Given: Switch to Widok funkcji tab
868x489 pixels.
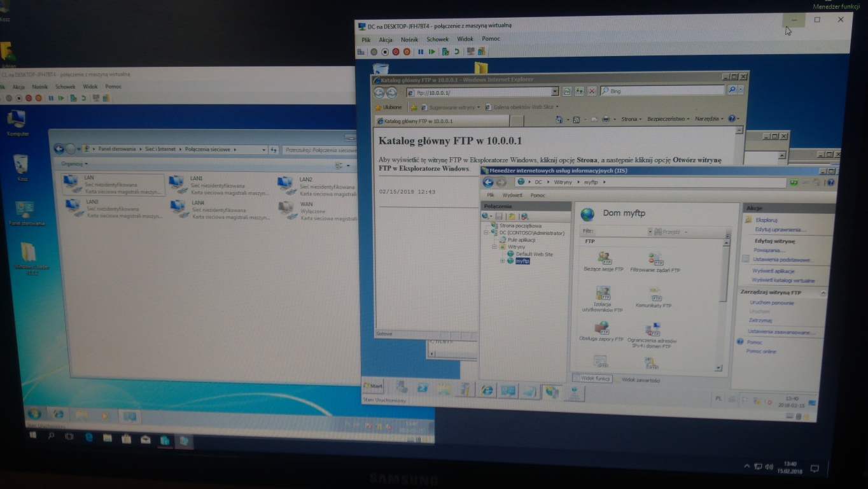Looking at the screenshot, I should click(592, 378).
